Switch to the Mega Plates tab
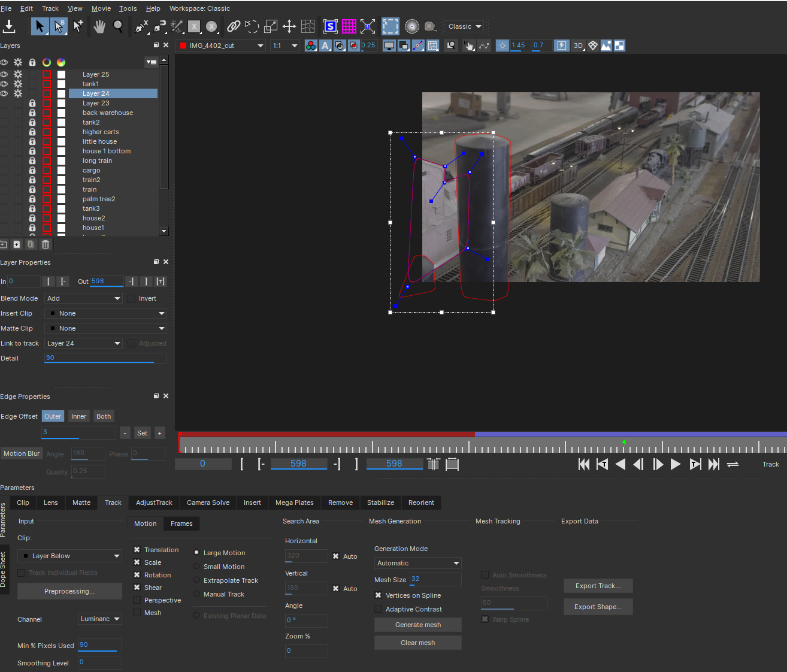Screen dimensions: 787x672 294,503
